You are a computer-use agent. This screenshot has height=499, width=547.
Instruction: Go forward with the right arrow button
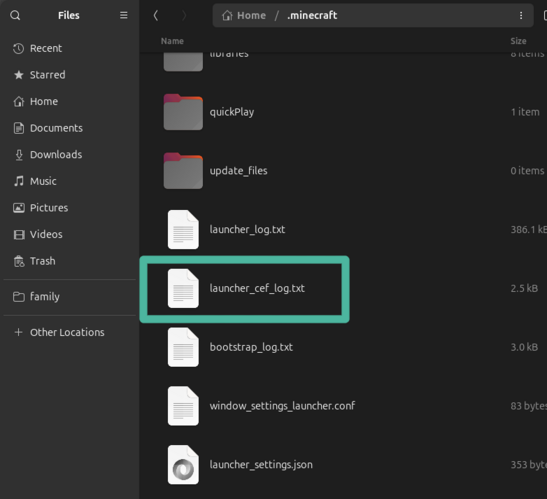coord(184,15)
